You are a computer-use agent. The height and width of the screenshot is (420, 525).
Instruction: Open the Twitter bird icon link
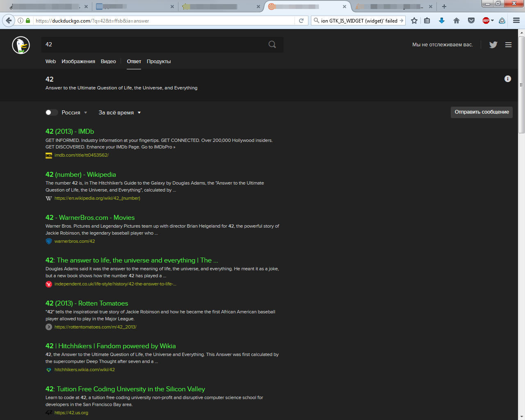click(493, 45)
